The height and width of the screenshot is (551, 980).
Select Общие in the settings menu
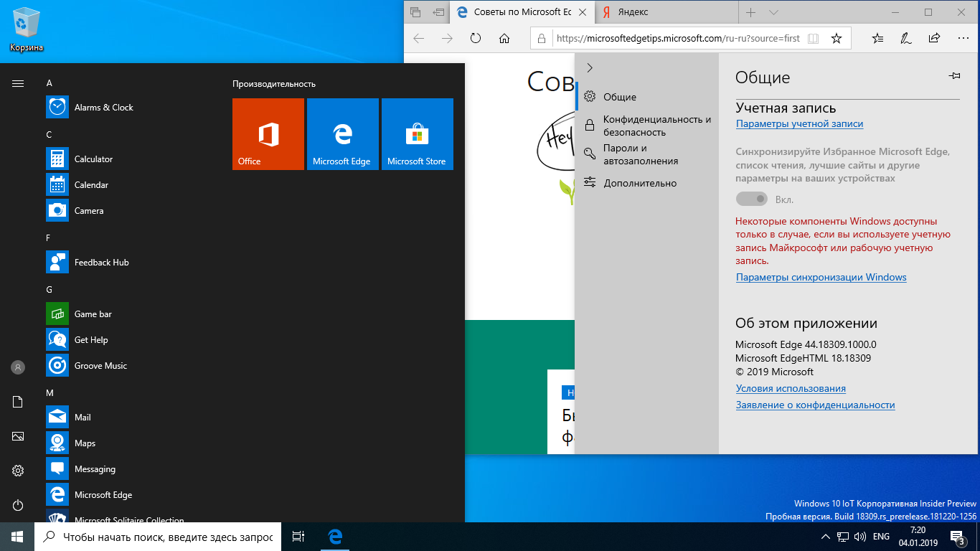tap(646, 97)
